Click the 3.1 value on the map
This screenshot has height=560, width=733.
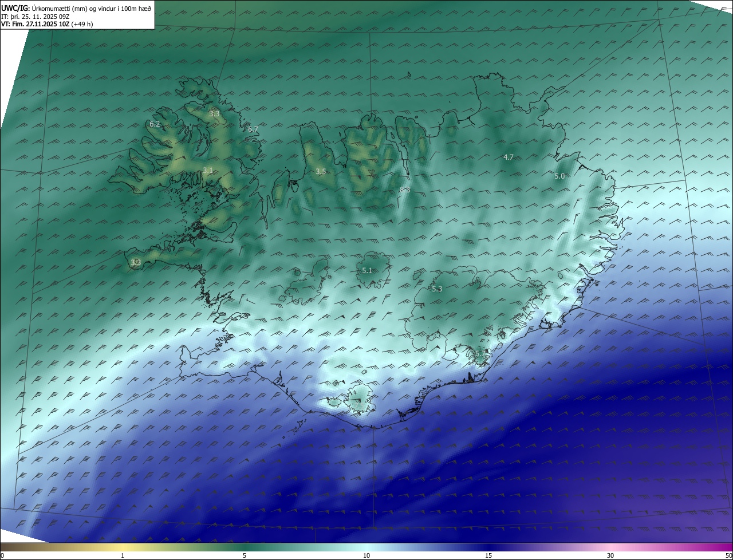tap(208, 170)
